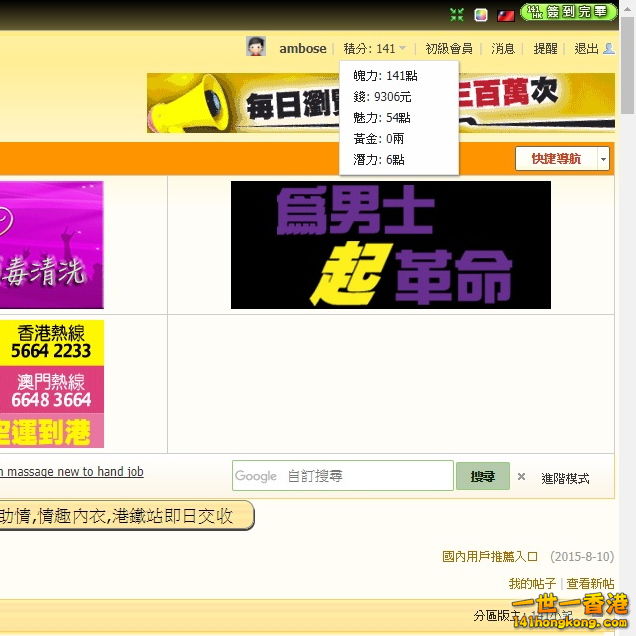Viewport: 636px width, 636px height.
Task: Select 錢: 9306元 entry in dropdown
Action: (x=382, y=97)
